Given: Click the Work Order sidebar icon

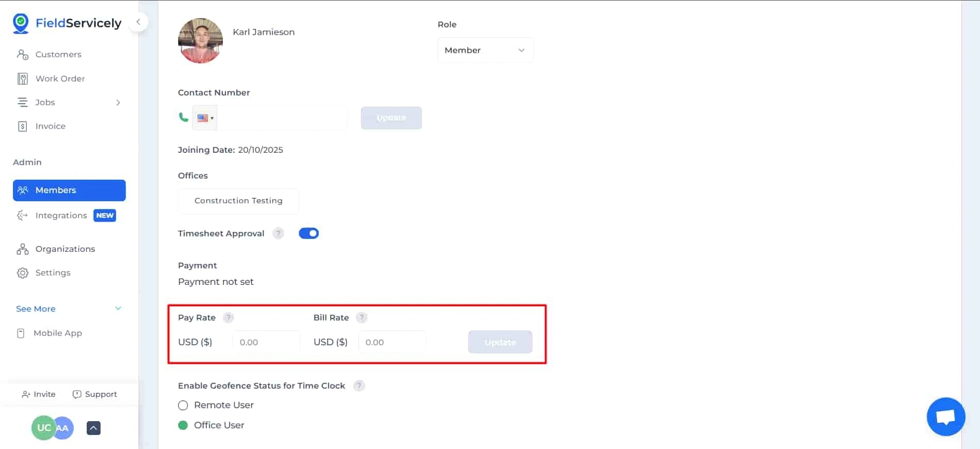Looking at the screenshot, I should coord(22,78).
